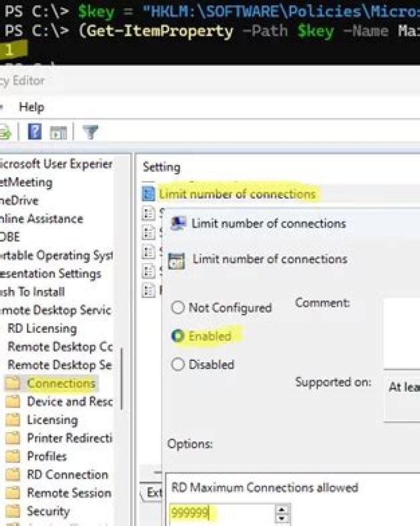Click the RD Connection folder icon
This screenshot has width=420, height=526.
[x=13, y=474]
